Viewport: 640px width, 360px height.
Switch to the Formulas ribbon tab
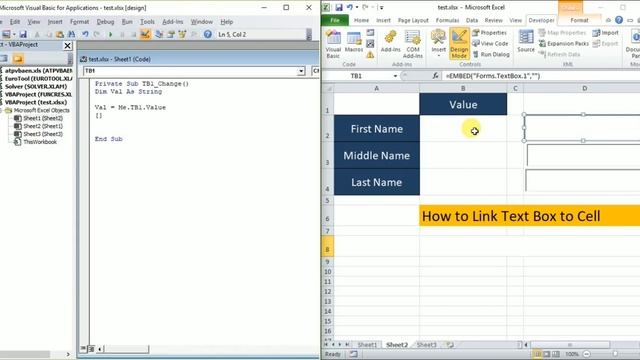coord(447,20)
